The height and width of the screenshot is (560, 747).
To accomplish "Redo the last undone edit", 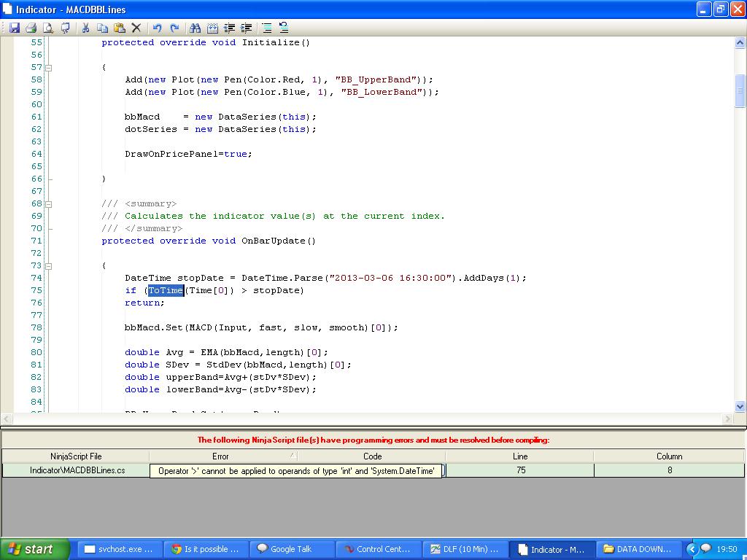I will [174, 28].
